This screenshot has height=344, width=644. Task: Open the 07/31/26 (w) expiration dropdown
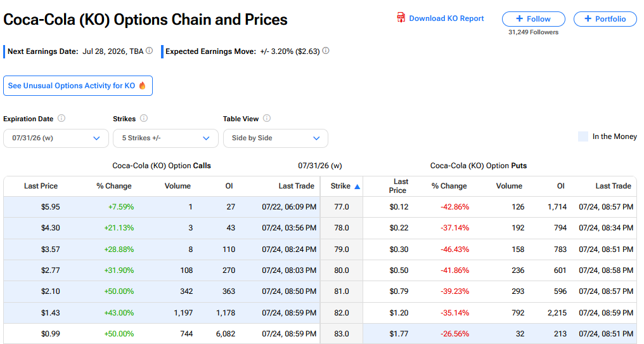tap(56, 138)
